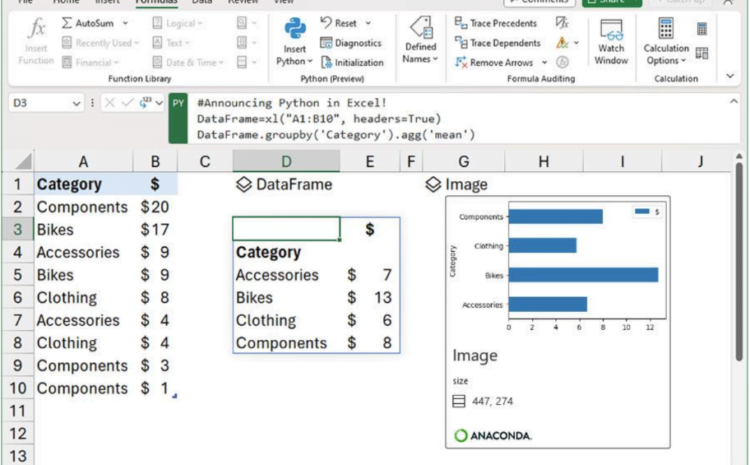The width and height of the screenshot is (750, 465).
Task: Click the green PY formula indicator
Action: point(178,118)
